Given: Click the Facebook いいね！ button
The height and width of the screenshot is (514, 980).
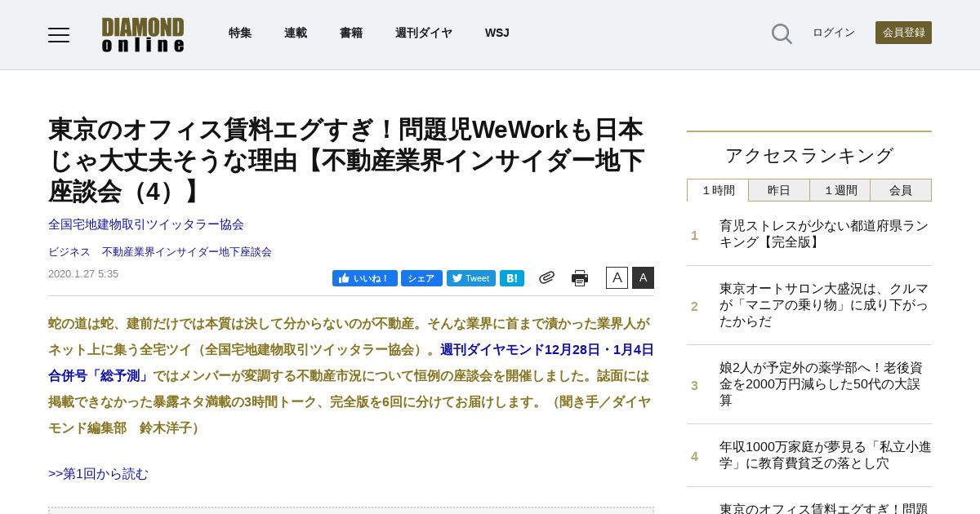Looking at the screenshot, I should click(365, 278).
